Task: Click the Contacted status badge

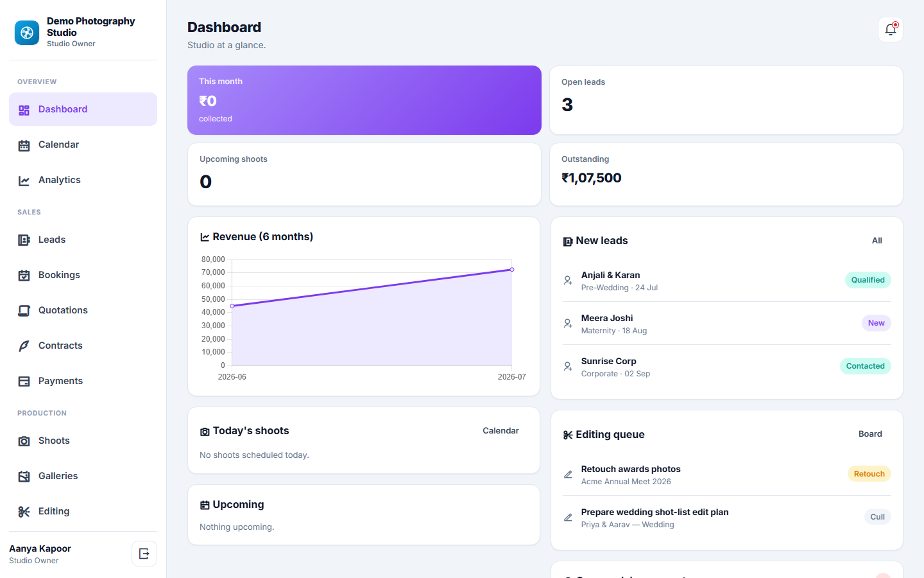Action: [x=866, y=366]
